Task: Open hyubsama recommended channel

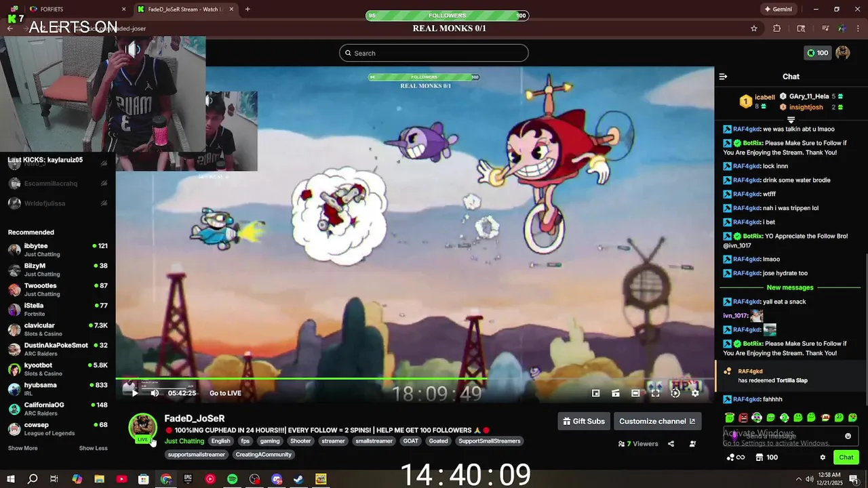Action: tap(58, 389)
